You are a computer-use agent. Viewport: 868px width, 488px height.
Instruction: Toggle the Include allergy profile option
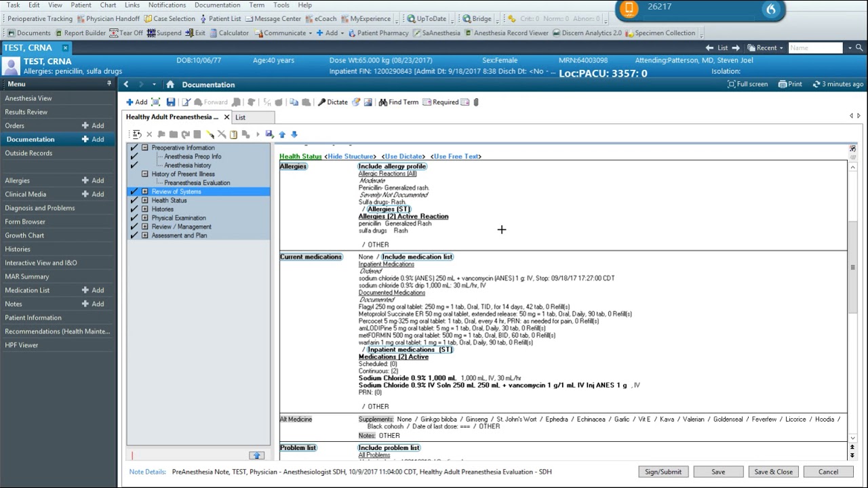tap(392, 167)
